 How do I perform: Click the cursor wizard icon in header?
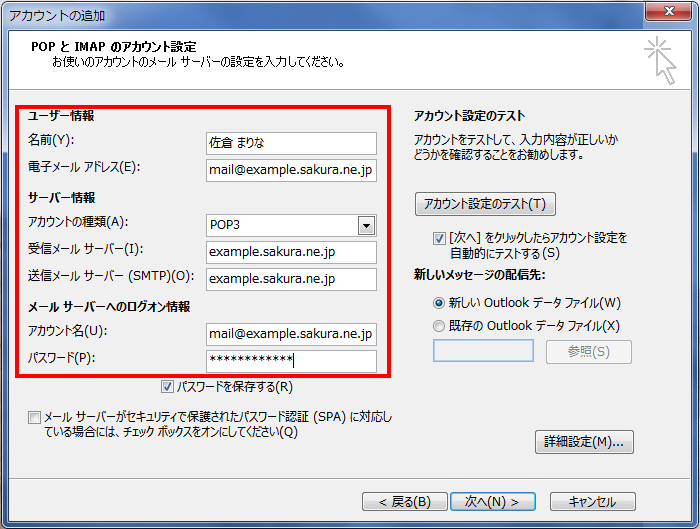pos(660,59)
